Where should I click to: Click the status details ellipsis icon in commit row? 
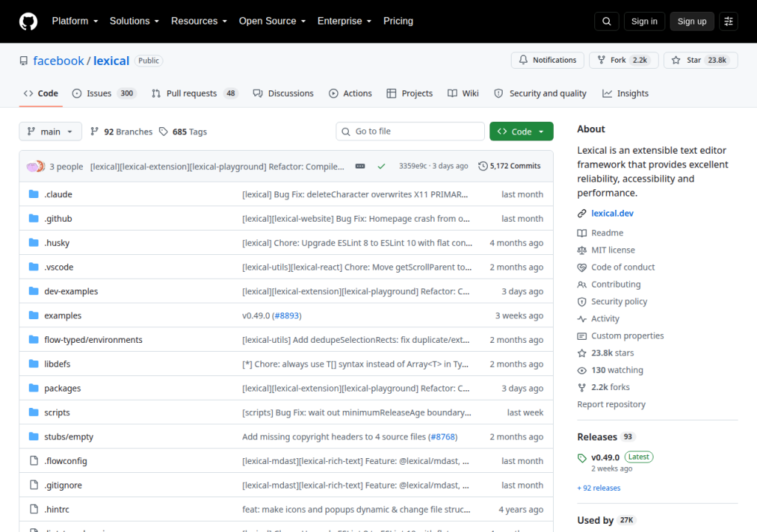[360, 166]
